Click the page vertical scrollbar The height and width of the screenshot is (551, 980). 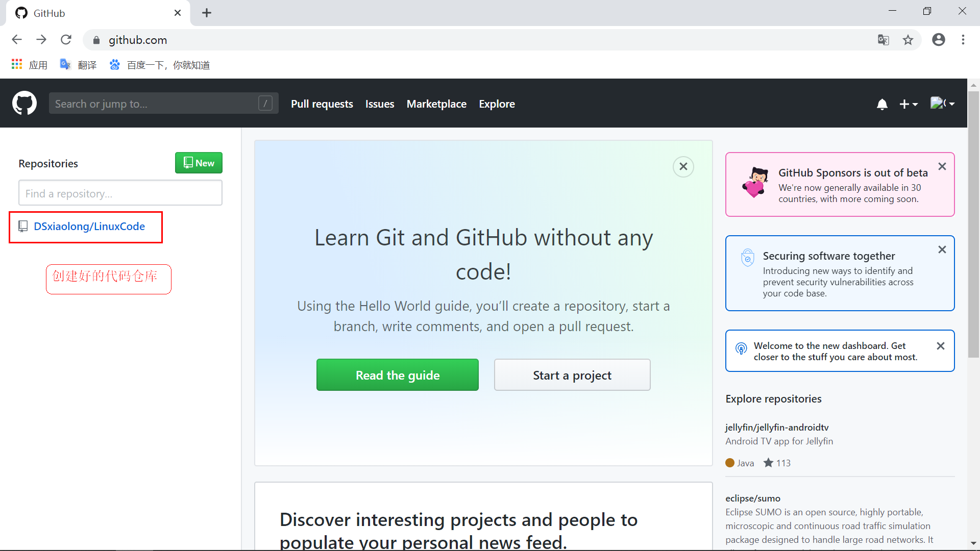tap(973, 224)
